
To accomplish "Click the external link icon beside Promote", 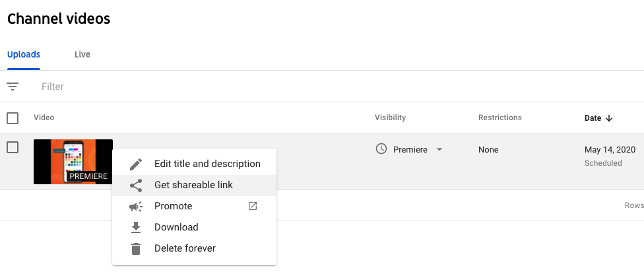I will (253, 206).
